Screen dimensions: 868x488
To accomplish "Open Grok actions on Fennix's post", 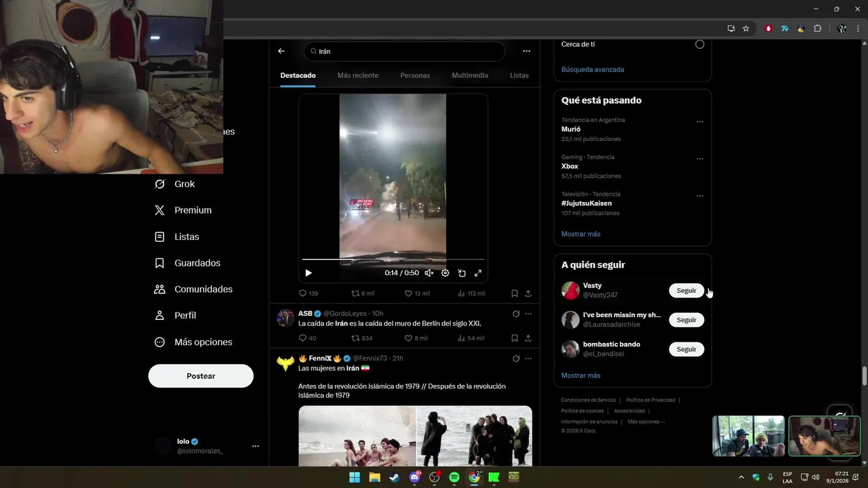I will [516, 359].
